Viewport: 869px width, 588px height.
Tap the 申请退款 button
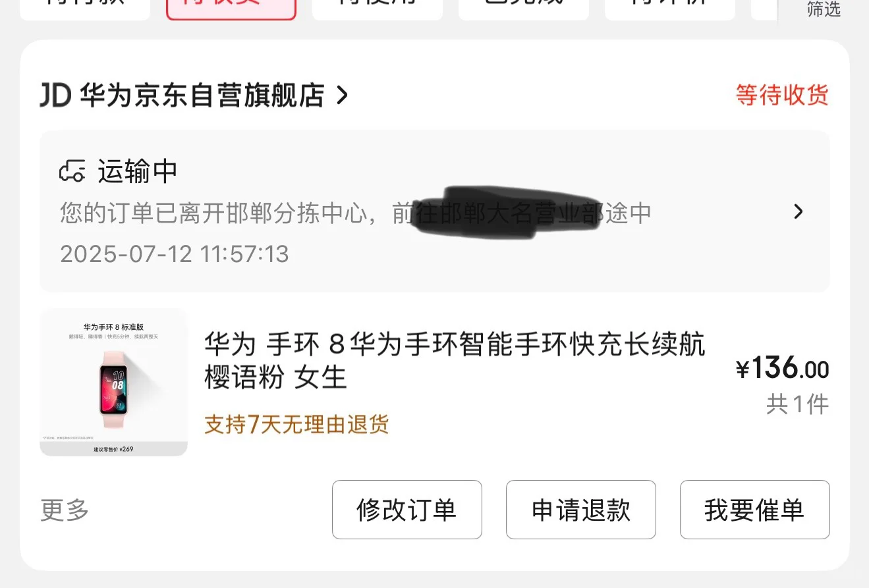(581, 510)
